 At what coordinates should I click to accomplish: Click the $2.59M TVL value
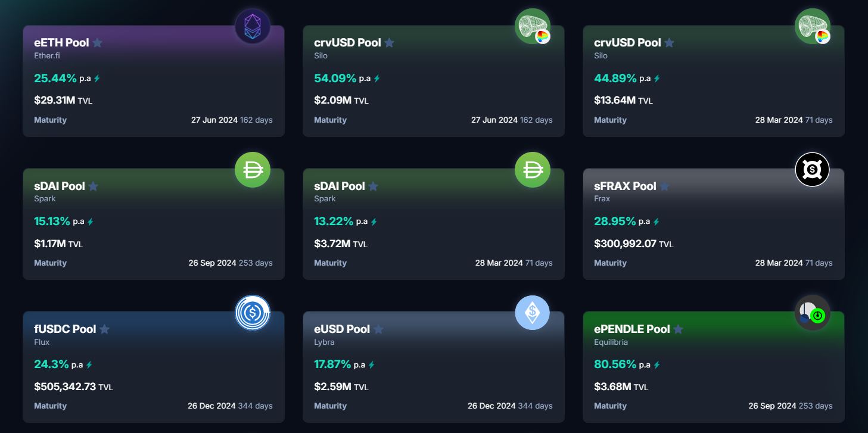click(332, 386)
